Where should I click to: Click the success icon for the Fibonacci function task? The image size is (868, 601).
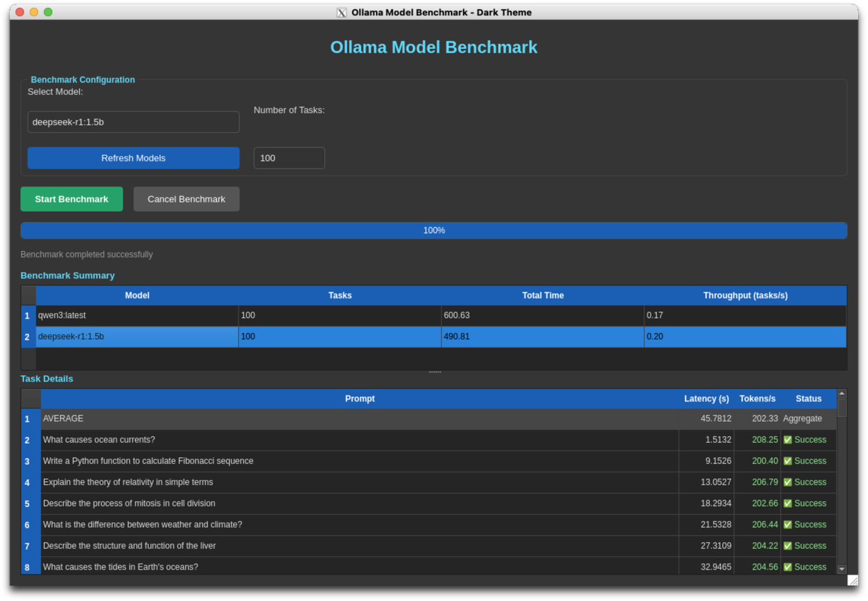[x=787, y=461]
